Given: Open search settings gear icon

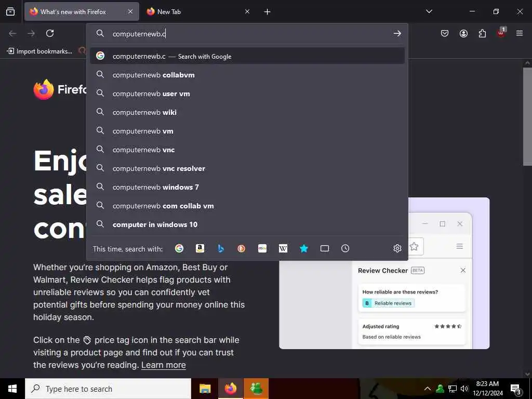Looking at the screenshot, I should (397, 248).
